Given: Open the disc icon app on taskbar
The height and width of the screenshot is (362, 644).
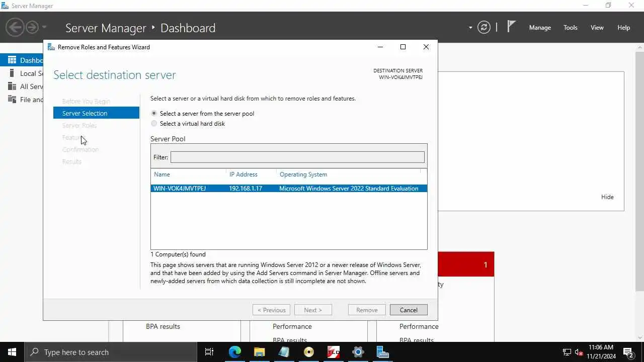Looking at the screenshot, I should point(308,352).
